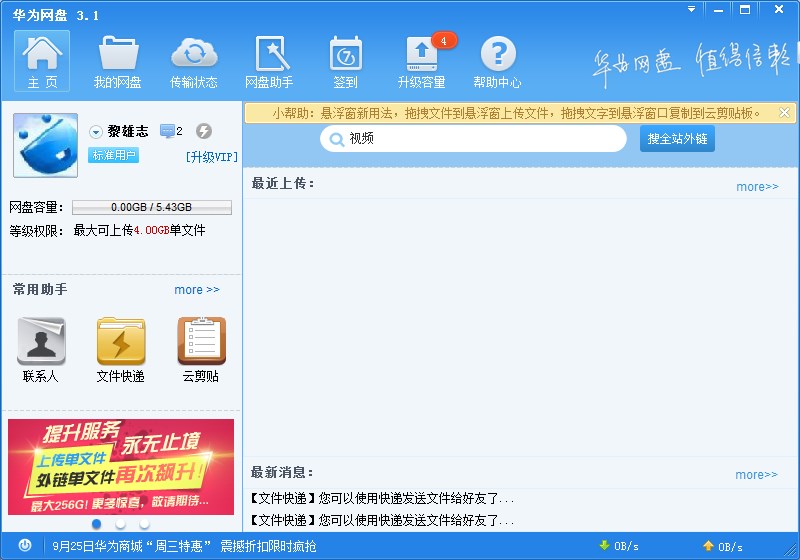Open the 华为商城 周三特惠 notice

point(184,546)
